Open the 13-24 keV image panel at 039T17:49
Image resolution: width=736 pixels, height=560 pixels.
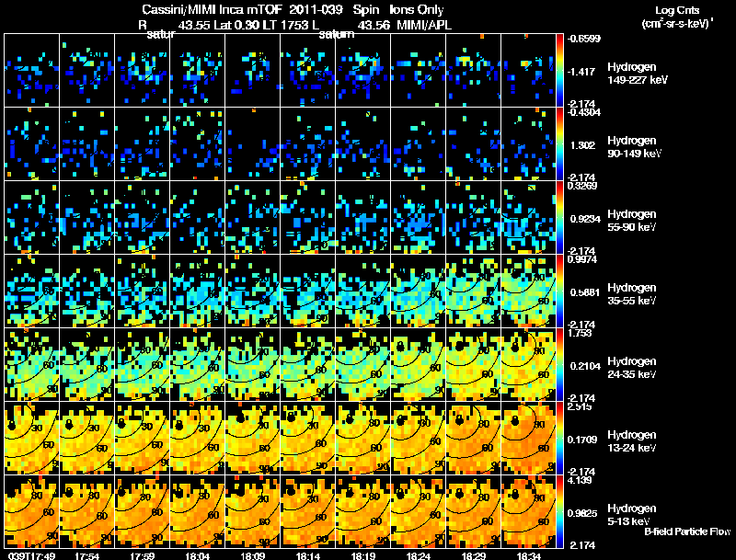pos(32,439)
